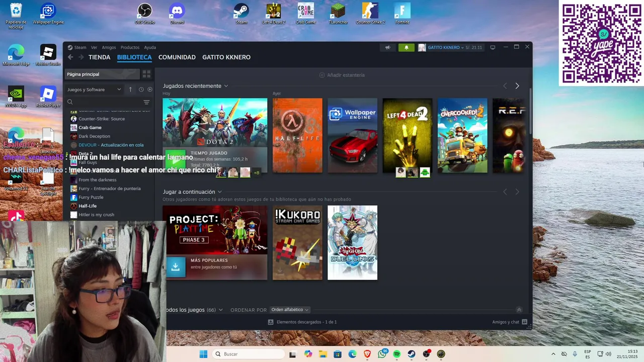This screenshot has width=644, height=362.
Task: Open the Orden alfabético sort dropdown
Action: pyautogui.click(x=290, y=310)
